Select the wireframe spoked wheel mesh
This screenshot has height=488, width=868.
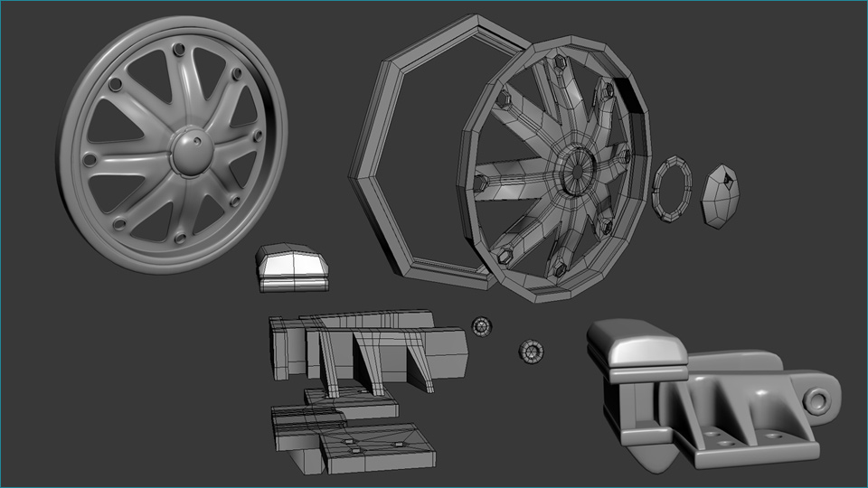pyautogui.click(x=553, y=169)
